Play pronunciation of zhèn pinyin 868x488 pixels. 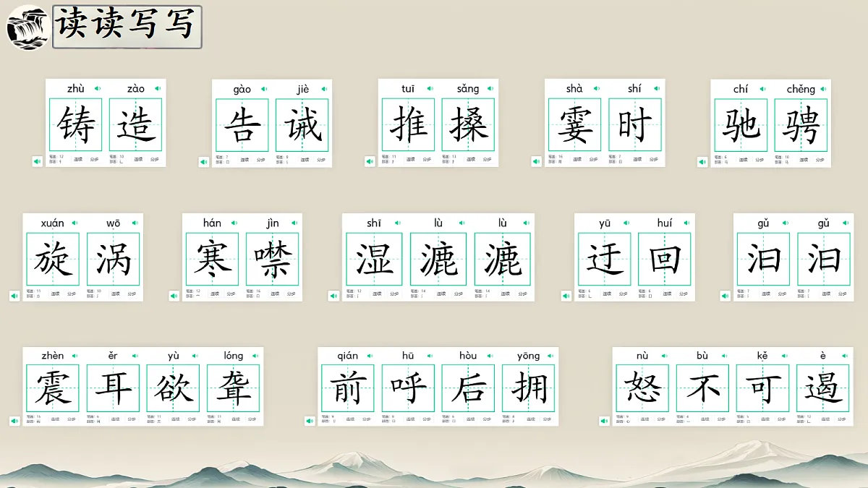coord(75,356)
